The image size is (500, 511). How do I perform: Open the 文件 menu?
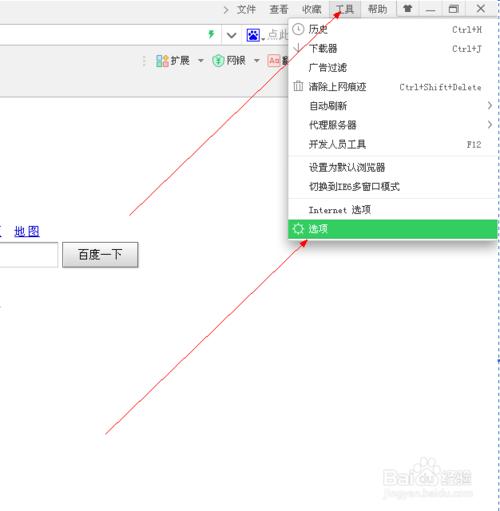(246, 9)
